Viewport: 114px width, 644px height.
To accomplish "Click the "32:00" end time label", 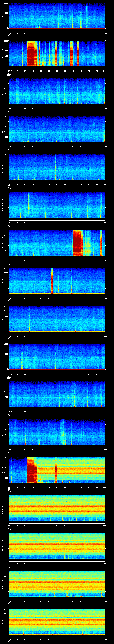I will pyautogui.click(x=105, y=374).
